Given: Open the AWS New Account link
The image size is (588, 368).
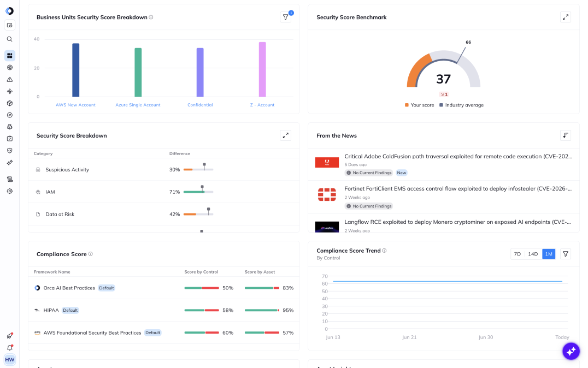Looking at the screenshot, I should pyautogui.click(x=76, y=105).
